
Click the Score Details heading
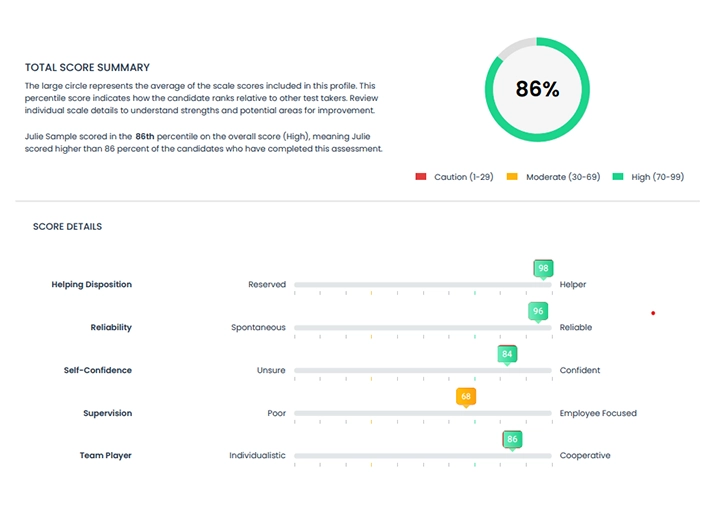pos(68,227)
